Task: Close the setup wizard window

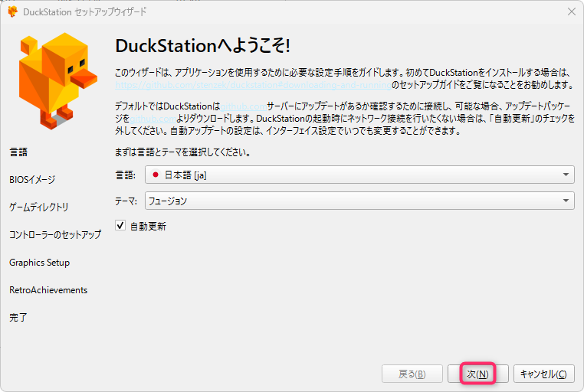Action: [571, 12]
